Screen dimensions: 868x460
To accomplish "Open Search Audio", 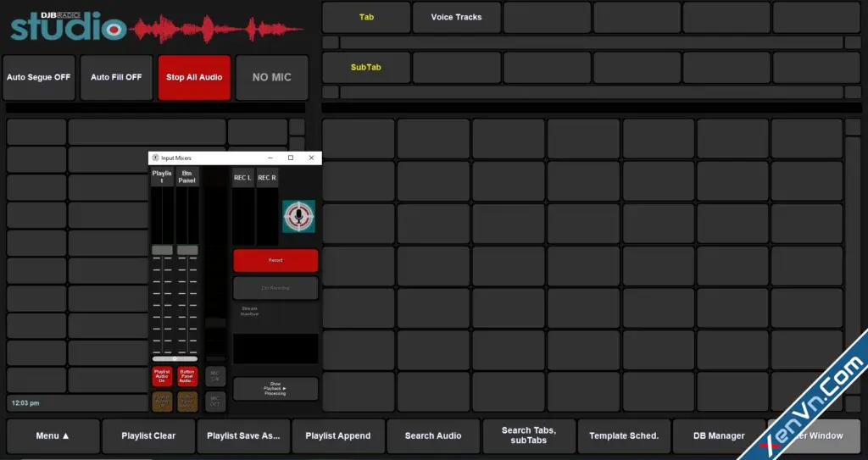I will pyautogui.click(x=433, y=435).
